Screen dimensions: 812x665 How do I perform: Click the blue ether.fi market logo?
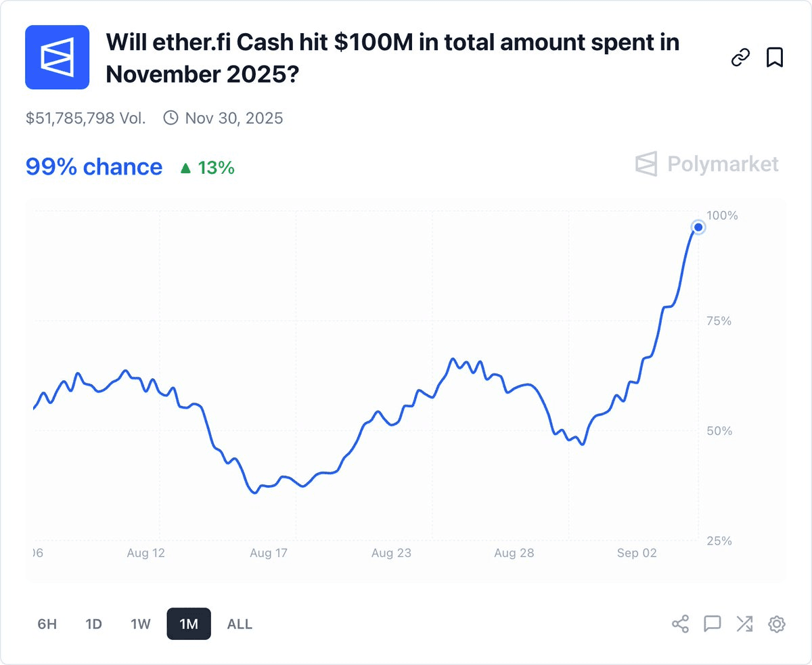point(57,57)
